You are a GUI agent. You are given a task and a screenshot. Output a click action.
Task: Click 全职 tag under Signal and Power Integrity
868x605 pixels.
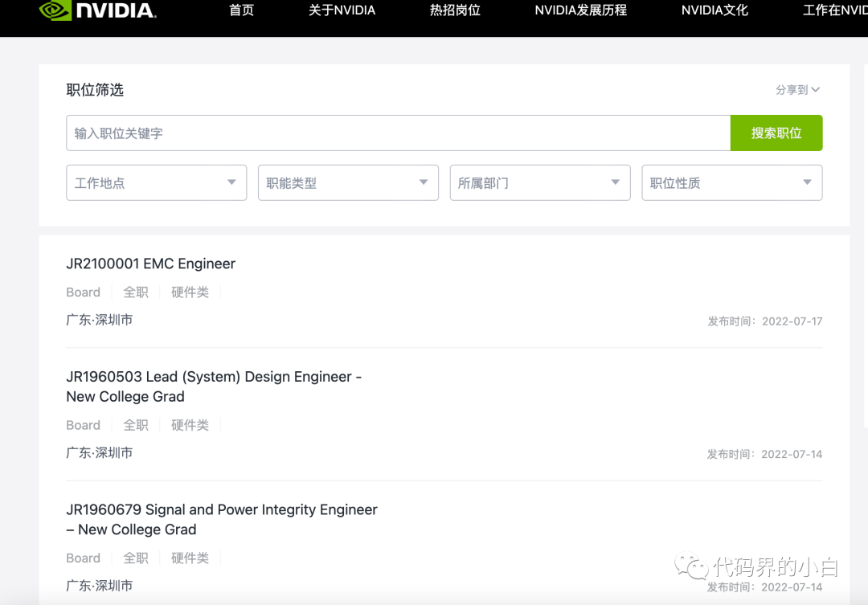pos(136,558)
